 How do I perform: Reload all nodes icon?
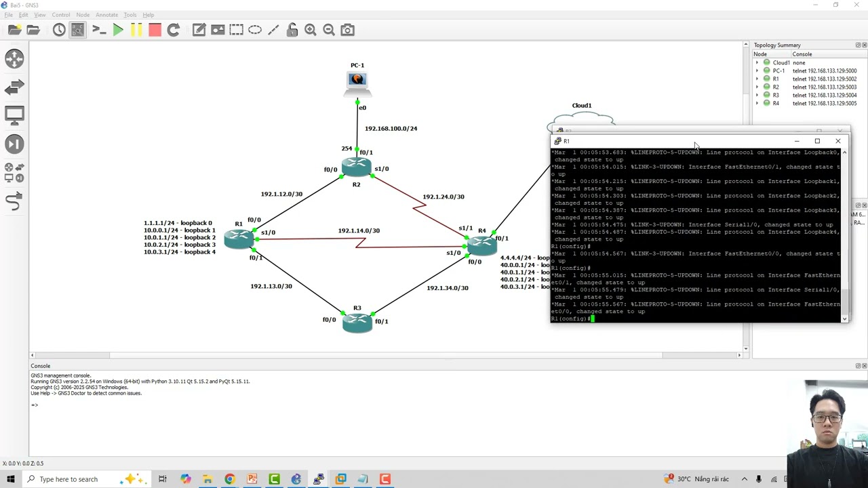pyautogui.click(x=173, y=30)
